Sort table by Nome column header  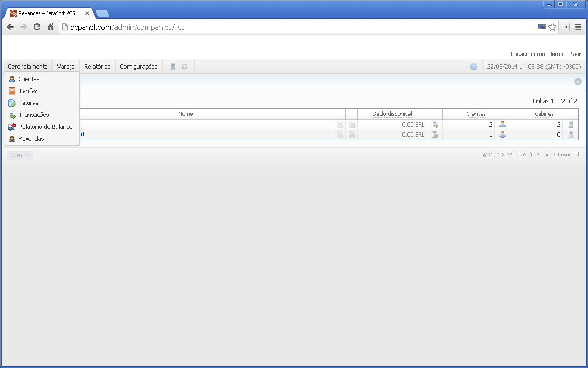tap(186, 114)
